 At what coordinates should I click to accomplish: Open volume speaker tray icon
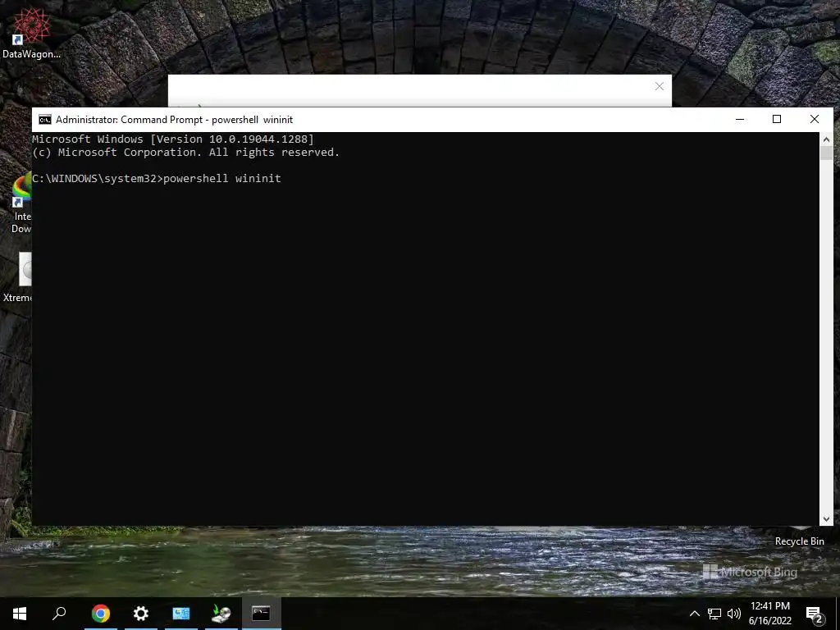[x=734, y=614]
